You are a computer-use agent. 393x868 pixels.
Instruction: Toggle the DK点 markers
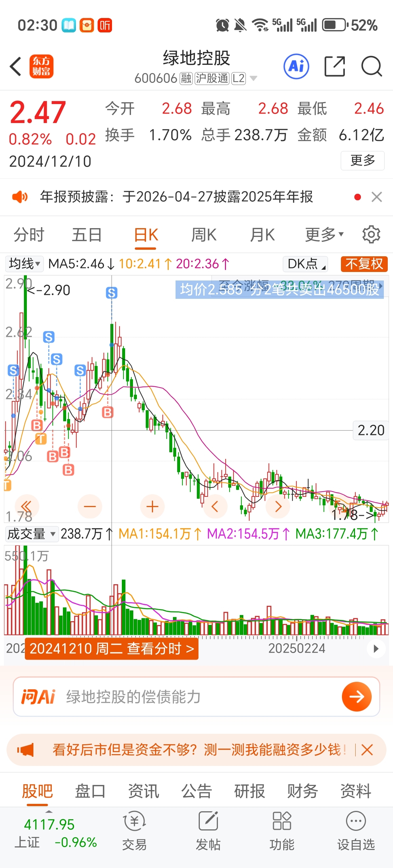coord(305,264)
